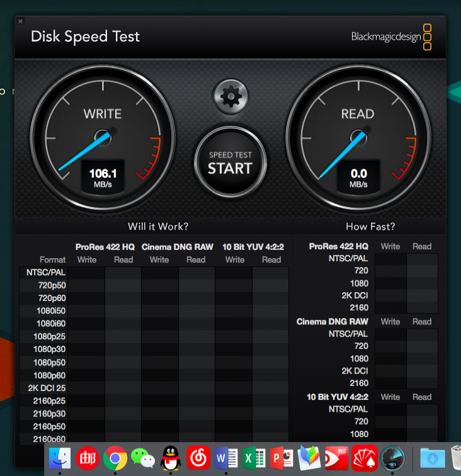Screen dimensions: 461x476
Task: Select the 2160p50 format row
Action: (154, 426)
